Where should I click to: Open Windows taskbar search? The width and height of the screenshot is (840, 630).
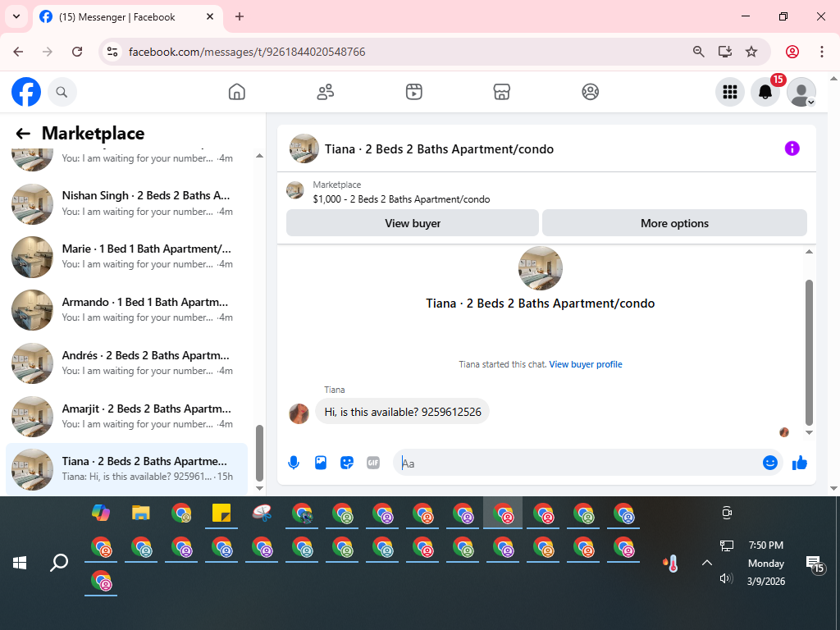pos(59,563)
